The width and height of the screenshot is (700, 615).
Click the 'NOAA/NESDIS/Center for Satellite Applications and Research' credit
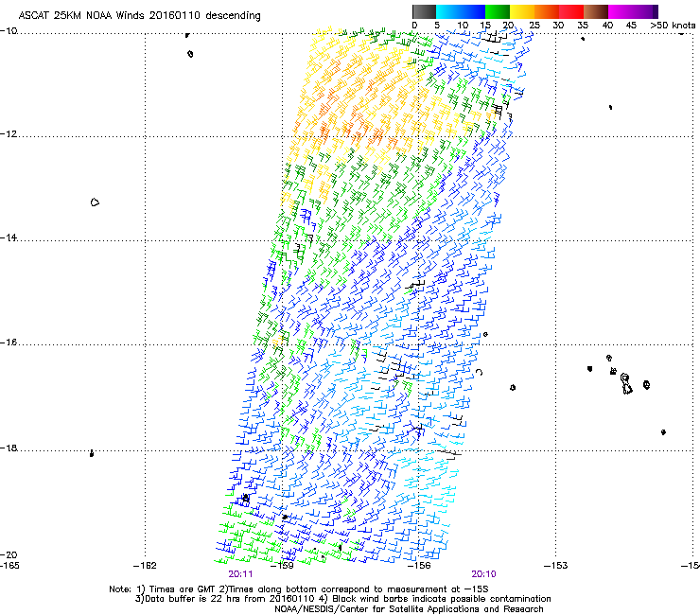pyautogui.click(x=409, y=609)
